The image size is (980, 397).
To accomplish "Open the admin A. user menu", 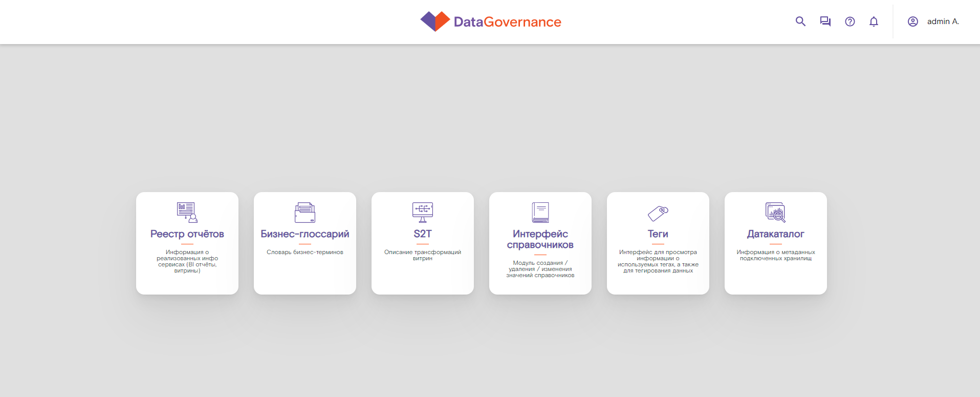I will [943, 22].
